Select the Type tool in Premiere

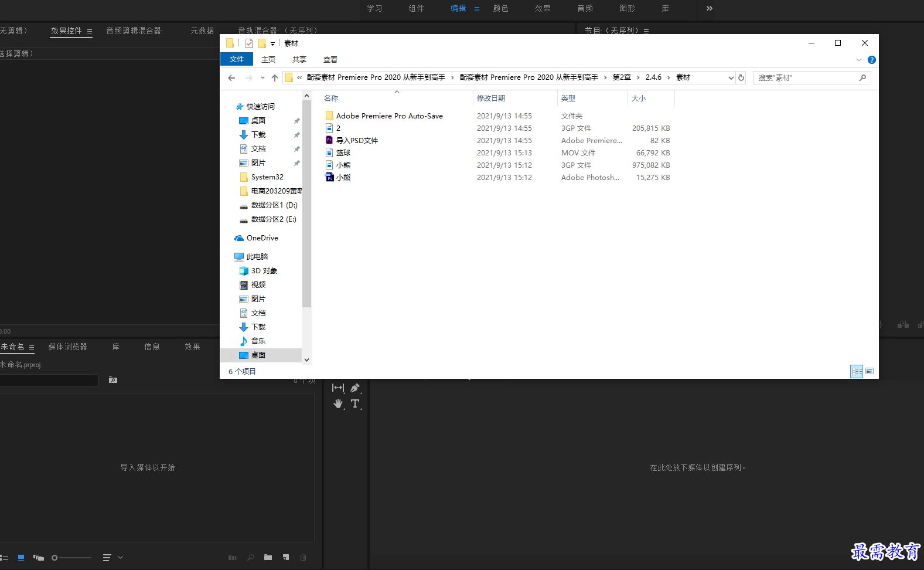point(355,403)
